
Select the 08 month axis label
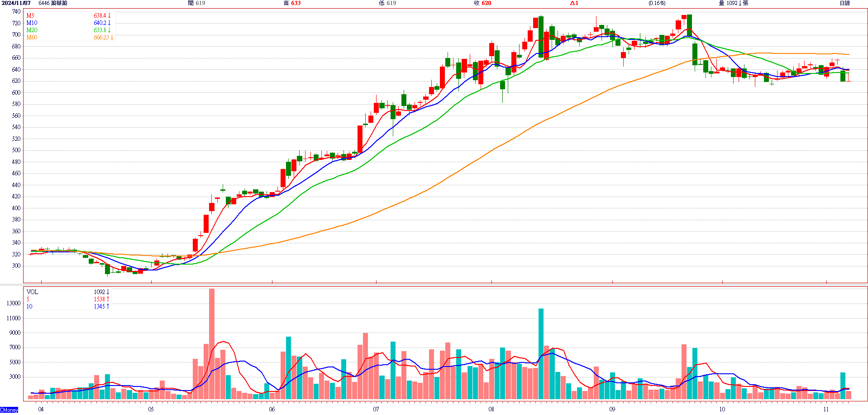click(x=491, y=409)
